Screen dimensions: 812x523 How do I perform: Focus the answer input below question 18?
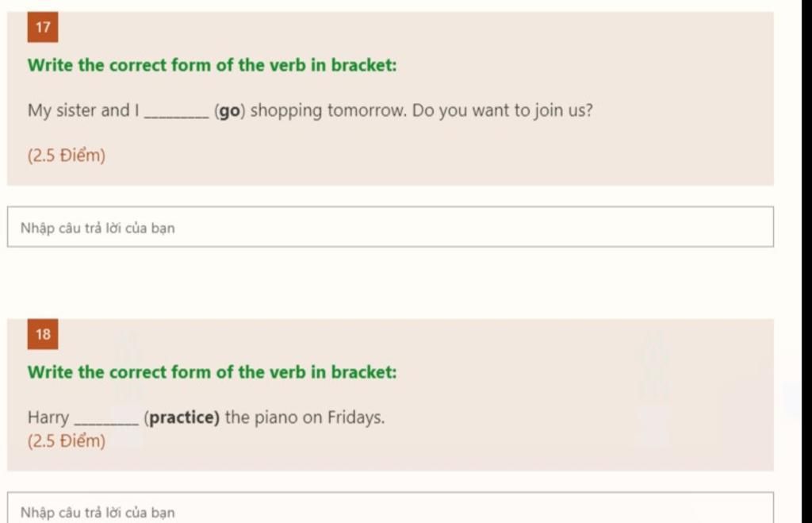[x=390, y=511]
